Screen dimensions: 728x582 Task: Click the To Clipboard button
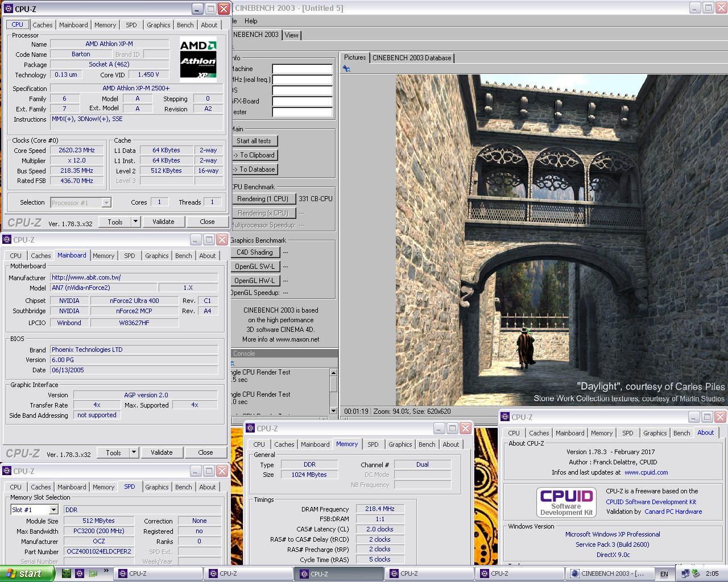[x=254, y=155]
